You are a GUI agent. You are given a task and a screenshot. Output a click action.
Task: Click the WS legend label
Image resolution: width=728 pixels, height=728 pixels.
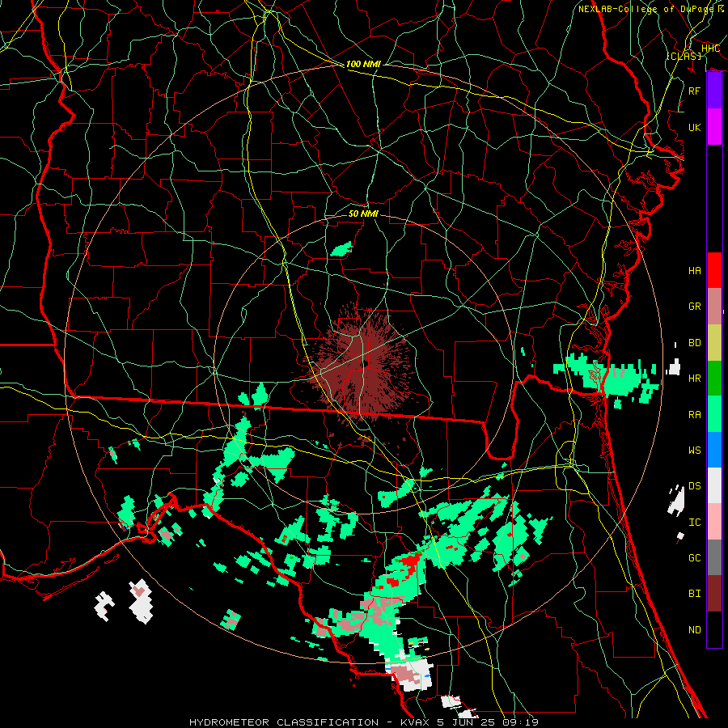[x=695, y=451]
